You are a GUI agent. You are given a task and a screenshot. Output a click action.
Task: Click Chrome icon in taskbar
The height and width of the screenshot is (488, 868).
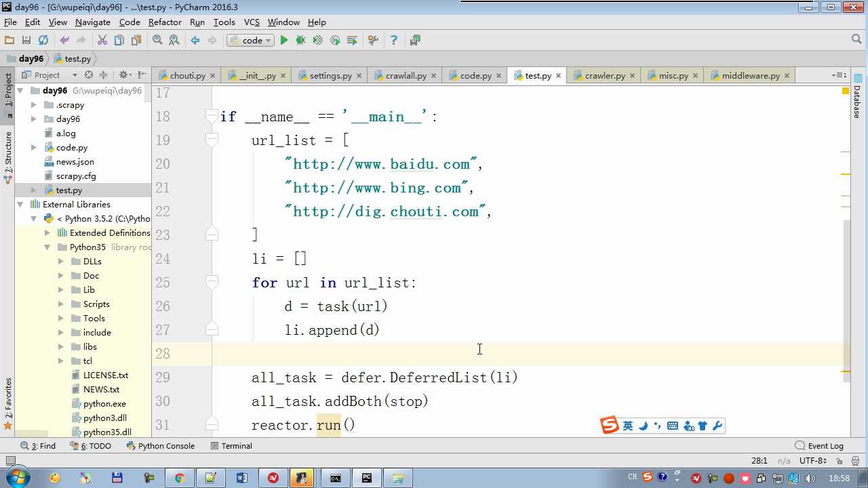click(x=179, y=478)
